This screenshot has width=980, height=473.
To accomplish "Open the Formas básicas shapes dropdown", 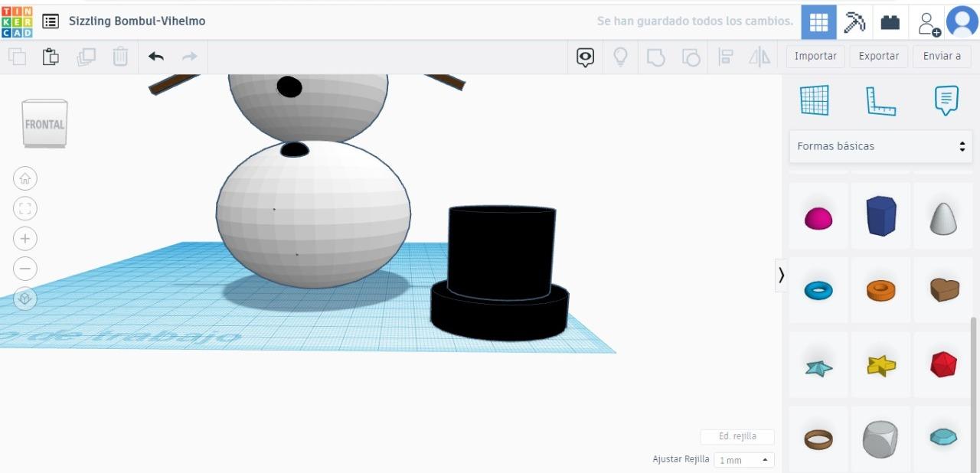I will (x=880, y=146).
